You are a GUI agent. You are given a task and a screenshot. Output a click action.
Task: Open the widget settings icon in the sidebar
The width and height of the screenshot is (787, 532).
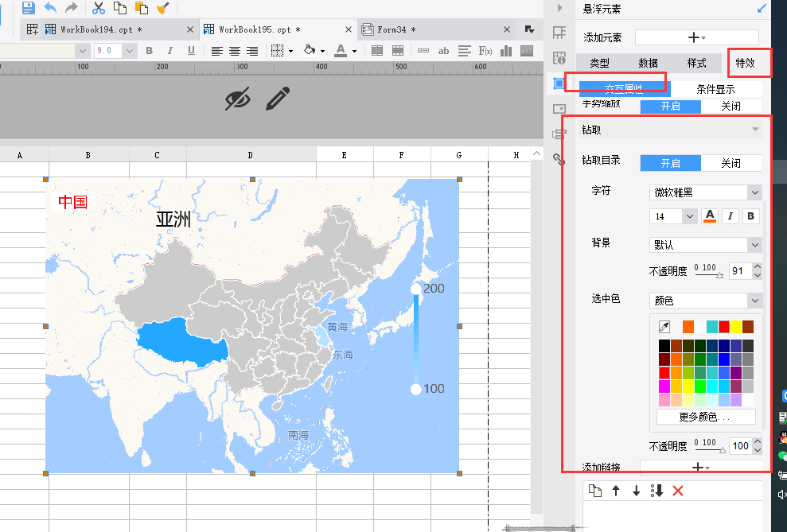pyautogui.click(x=559, y=109)
